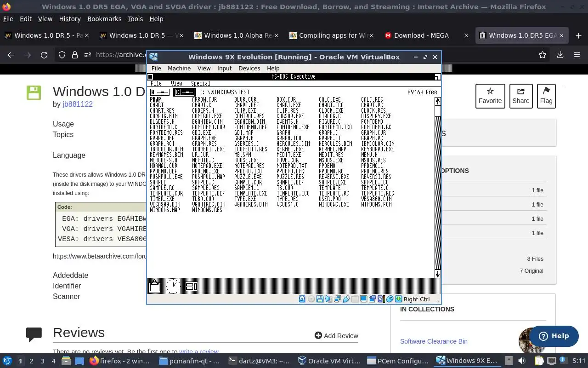Screen dimensions: 588x368
Task: Click the floppy disk indicator in VirtualBox status bar
Action: (320, 299)
